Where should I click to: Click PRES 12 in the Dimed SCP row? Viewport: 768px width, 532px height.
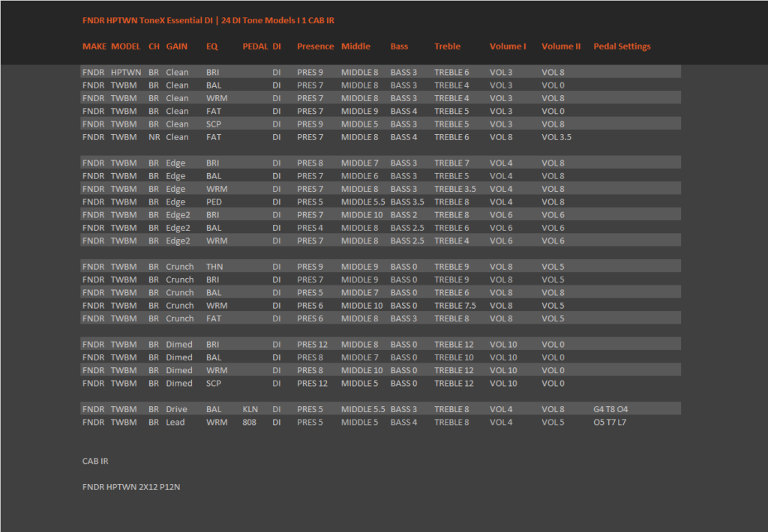click(x=312, y=384)
